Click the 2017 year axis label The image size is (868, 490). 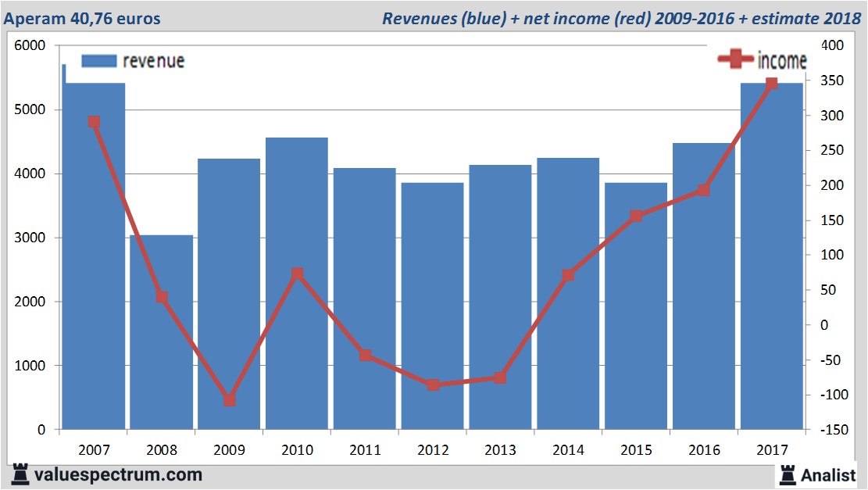(x=772, y=449)
